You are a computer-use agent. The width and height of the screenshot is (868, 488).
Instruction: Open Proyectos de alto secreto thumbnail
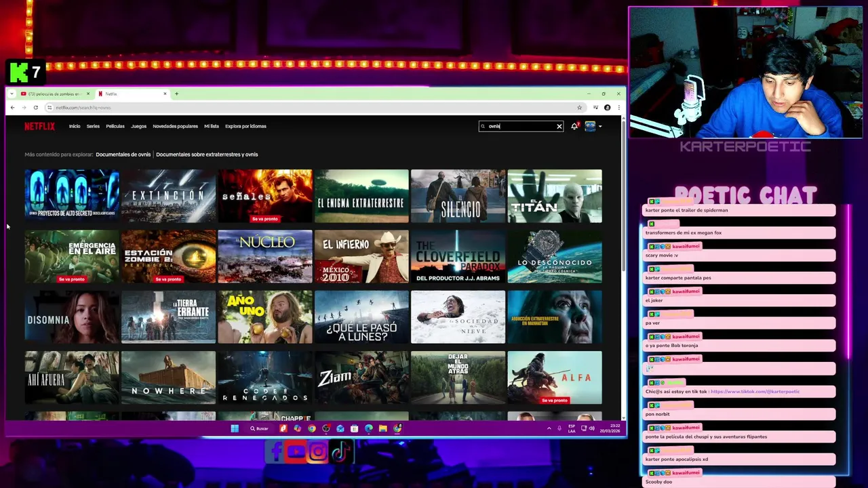(72, 196)
